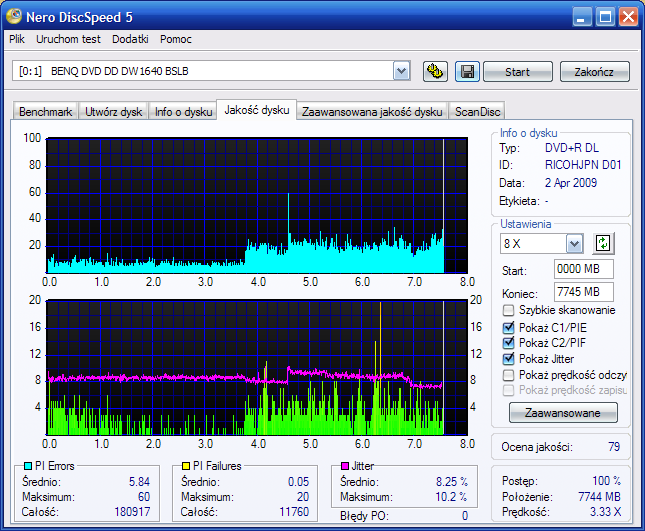Enable the Szybkie skanowanie checkbox
This screenshot has height=531, width=645.
pos(509,310)
